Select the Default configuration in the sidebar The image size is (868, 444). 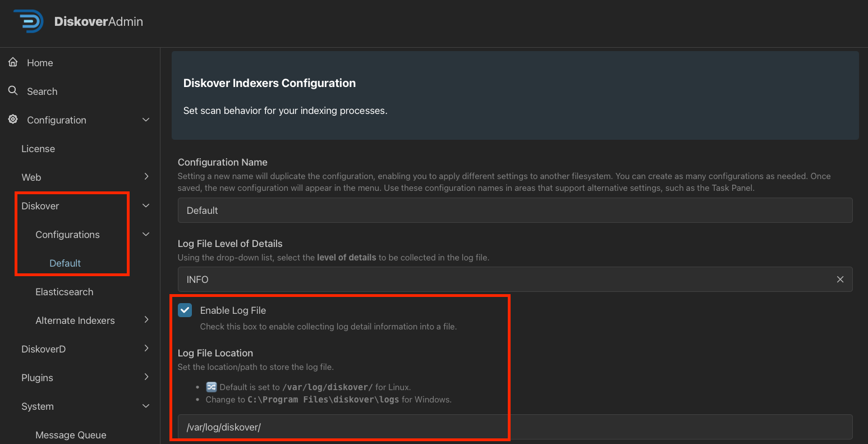(x=65, y=263)
